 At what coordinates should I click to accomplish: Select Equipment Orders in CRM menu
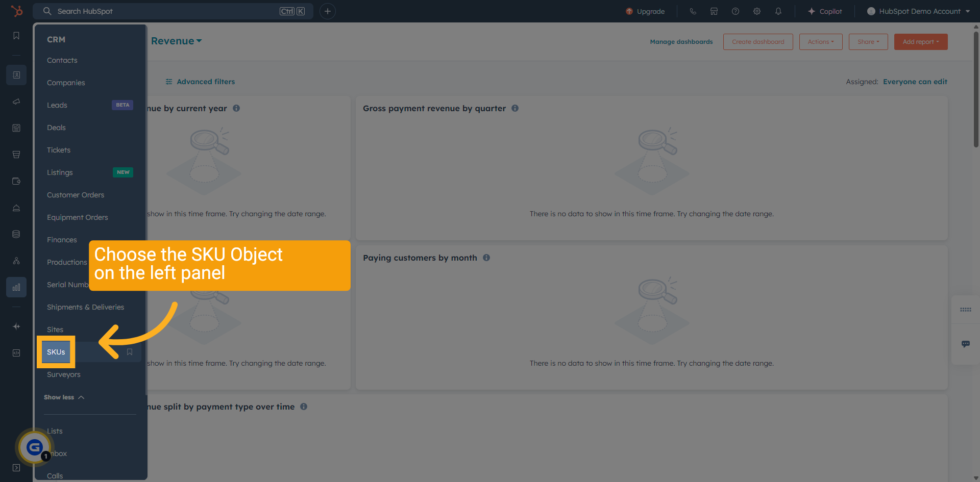78,217
